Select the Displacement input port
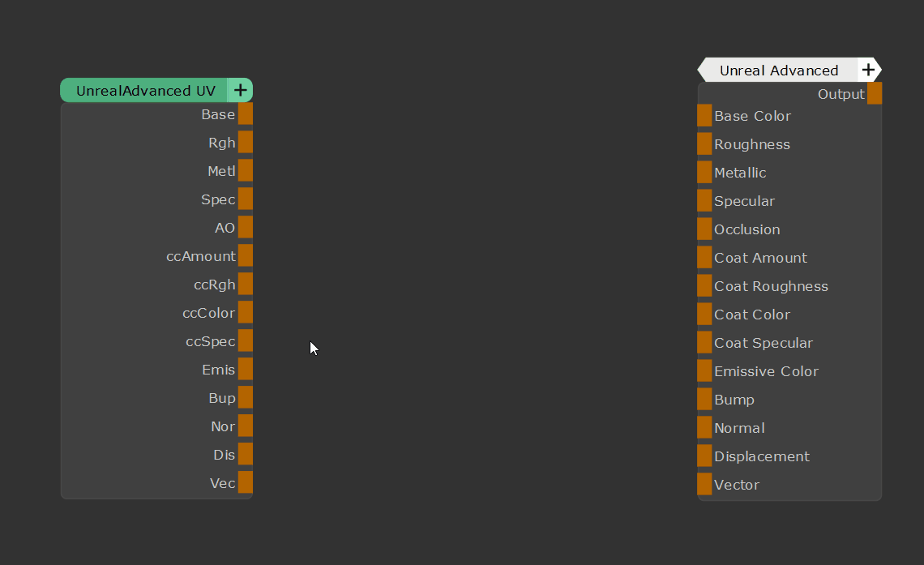Screen dimensions: 924x565 point(704,456)
